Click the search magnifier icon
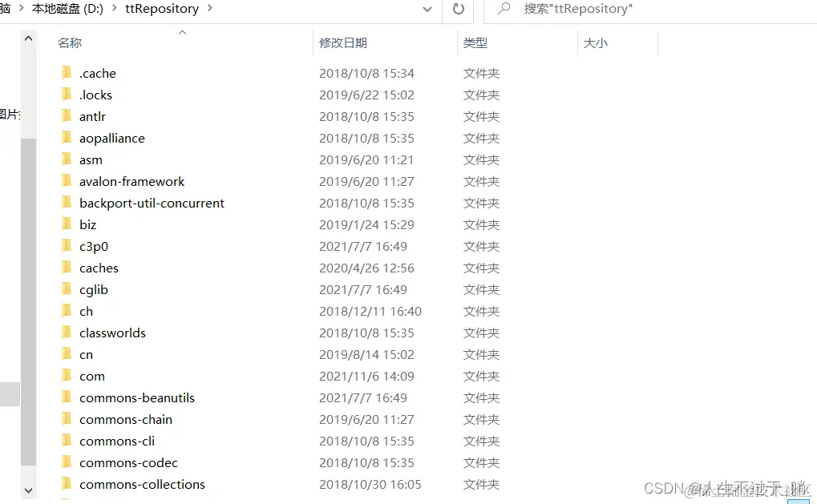The height and width of the screenshot is (504, 817). point(504,8)
